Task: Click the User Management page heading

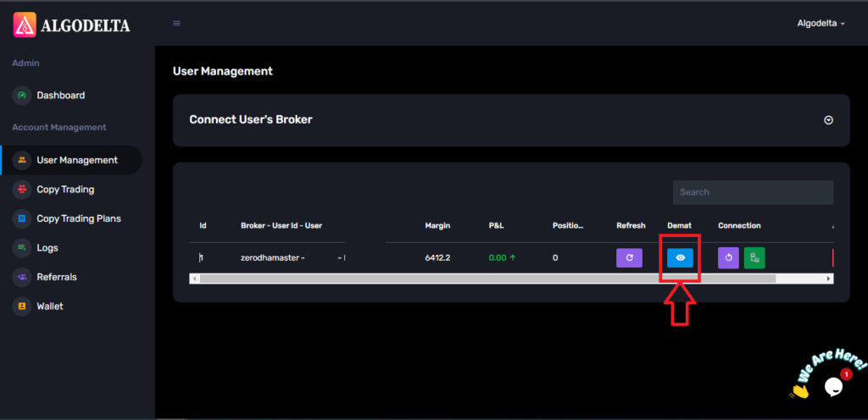Action: (223, 71)
